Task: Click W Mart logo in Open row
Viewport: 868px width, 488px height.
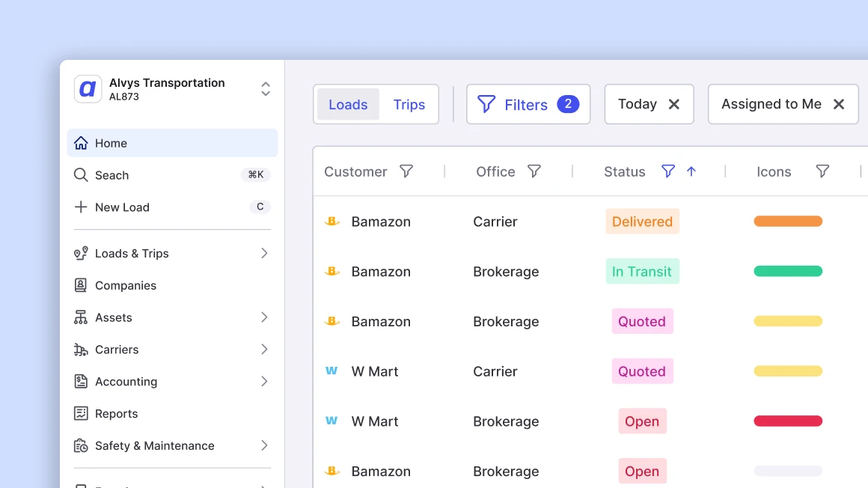Action: 331,421
